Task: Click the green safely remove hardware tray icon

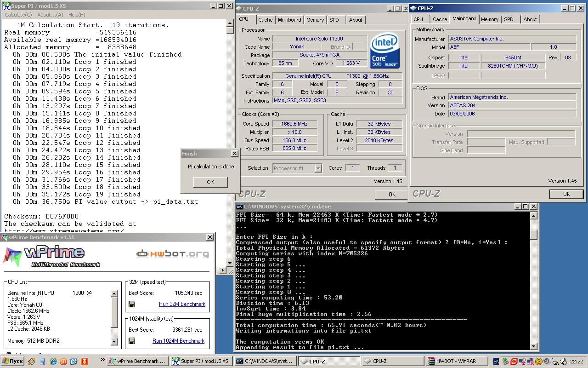Action: pos(505,362)
